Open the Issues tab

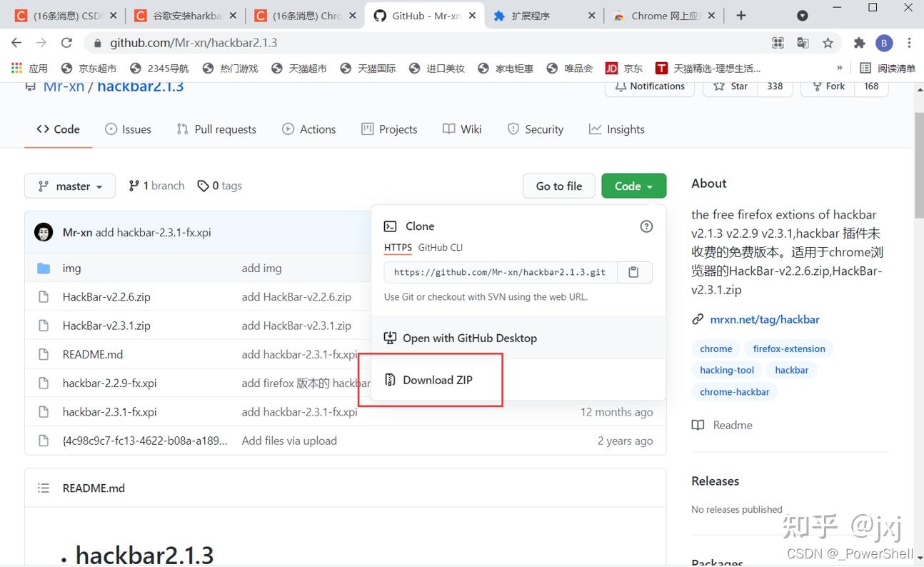[129, 129]
